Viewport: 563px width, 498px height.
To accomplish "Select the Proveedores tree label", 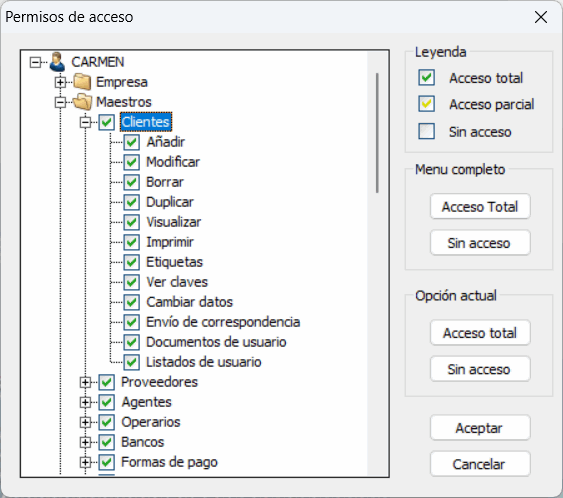I will coord(159,382).
